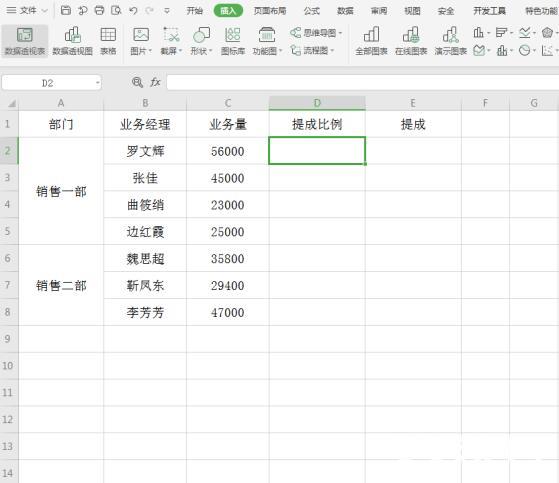Click inside the formula bar input
This screenshot has width=559, height=483.
(363, 82)
